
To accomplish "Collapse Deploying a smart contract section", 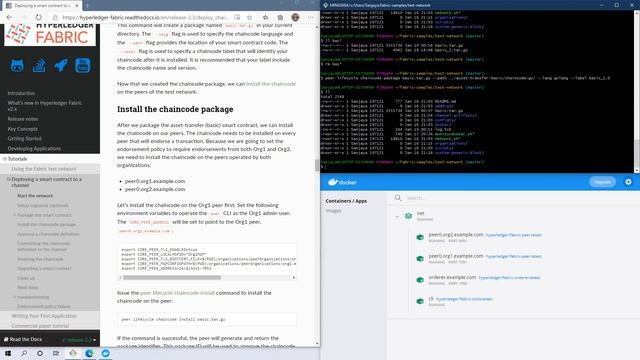I will click(9, 179).
